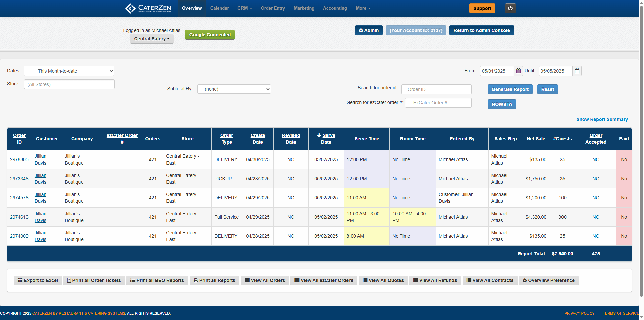
Task: Open the Subtotal By dropdown
Action: pos(234,89)
